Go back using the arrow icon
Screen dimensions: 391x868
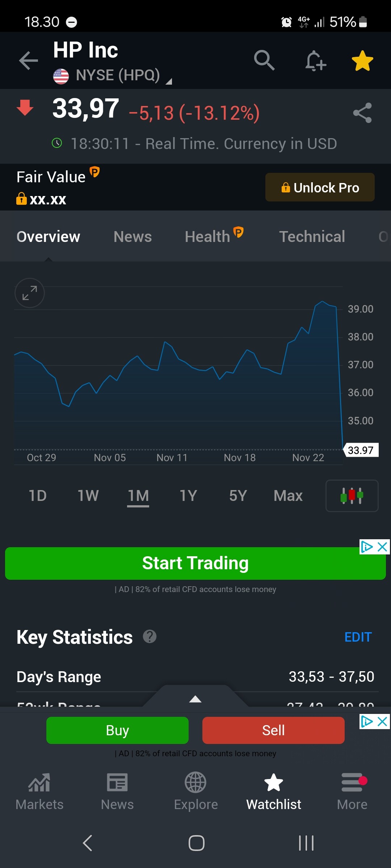pyautogui.click(x=29, y=60)
